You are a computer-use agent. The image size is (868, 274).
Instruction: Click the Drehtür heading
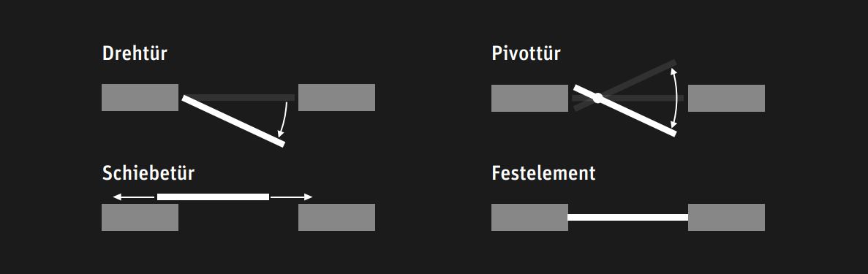click(135, 53)
